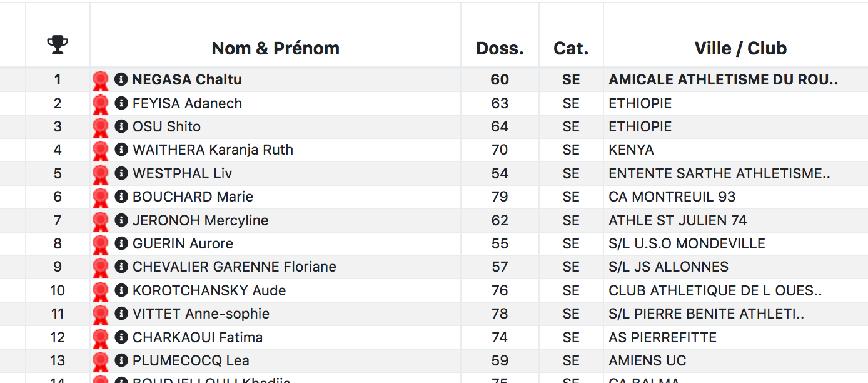Click red rosette beside CHARKAOUI Fatima

pyautogui.click(x=100, y=338)
